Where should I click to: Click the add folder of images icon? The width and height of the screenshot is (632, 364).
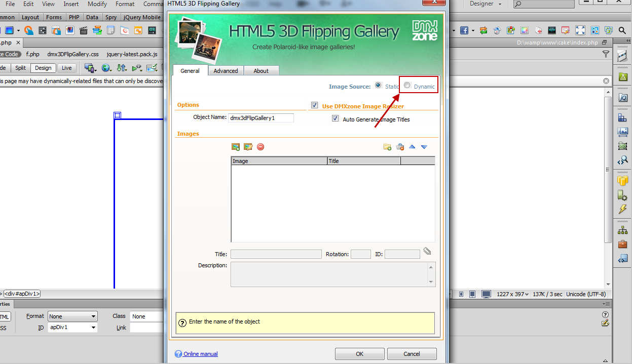coord(387,147)
